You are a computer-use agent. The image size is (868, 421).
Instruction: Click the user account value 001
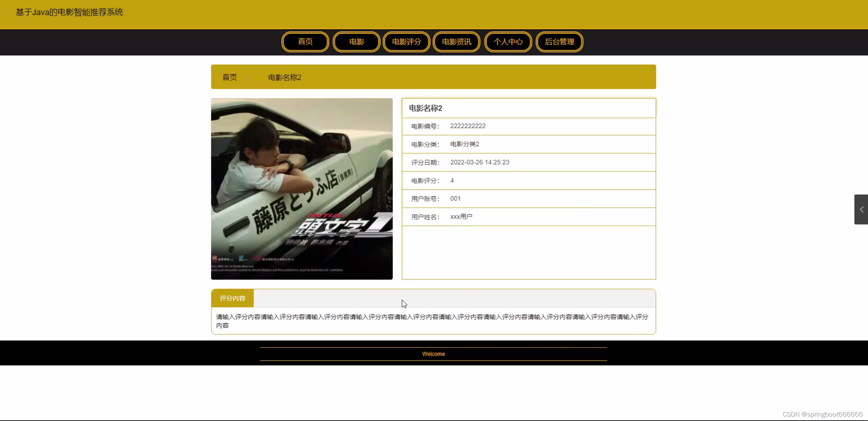[455, 199]
